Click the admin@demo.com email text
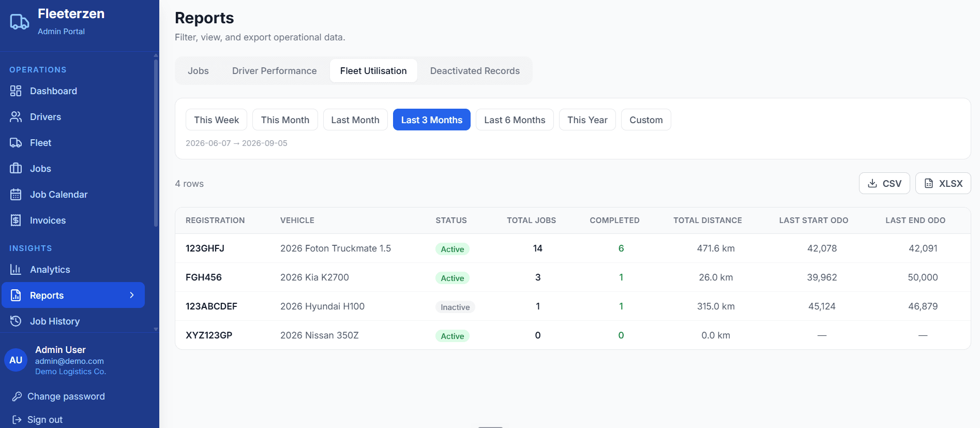The width and height of the screenshot is (980, 428). (69, 361)
